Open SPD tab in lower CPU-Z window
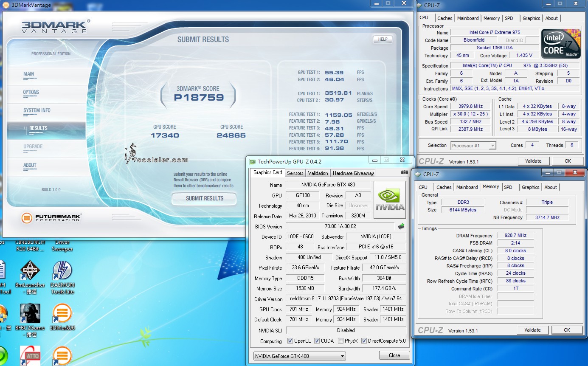Viewport: 588px width, 366px height. point(508,187)
